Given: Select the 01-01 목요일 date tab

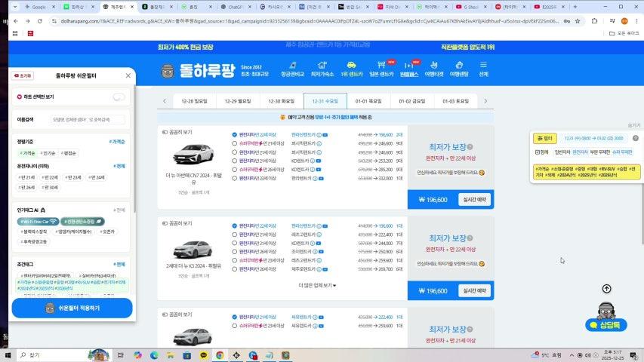Looking at the screenshot, I should [x=368, y=101].
